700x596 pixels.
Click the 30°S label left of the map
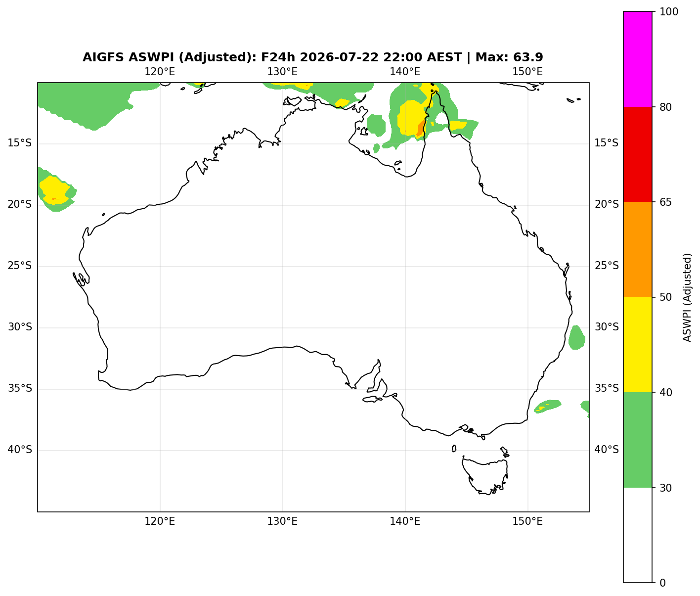pos(20,327)
